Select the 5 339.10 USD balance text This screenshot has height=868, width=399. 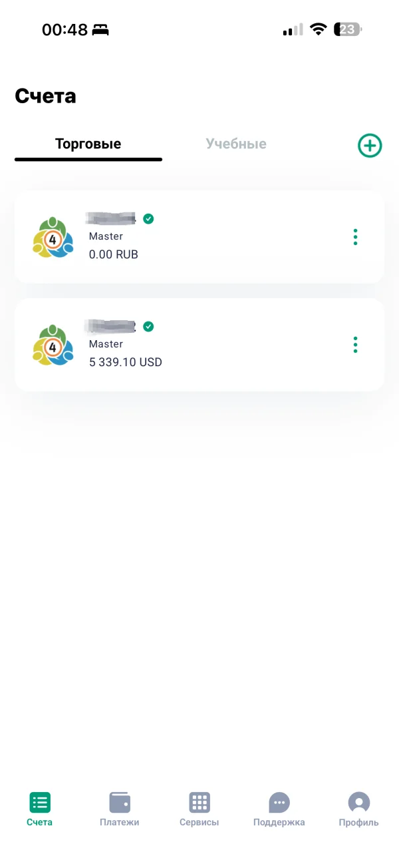[x=126, y=363]
